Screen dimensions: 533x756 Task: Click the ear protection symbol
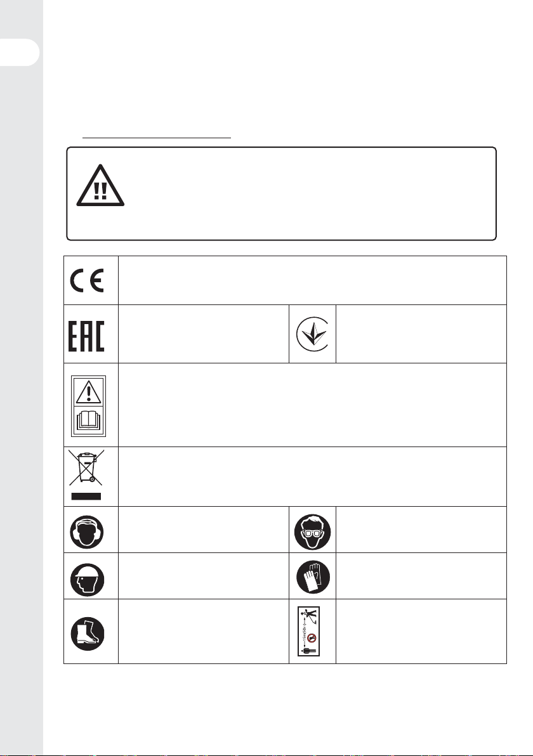[x=88, y=532]
